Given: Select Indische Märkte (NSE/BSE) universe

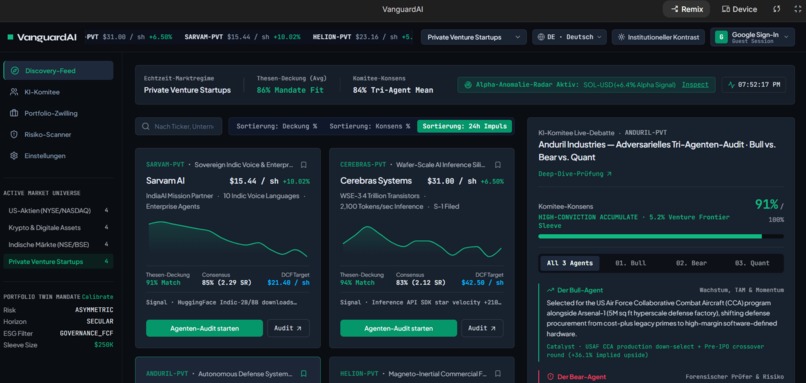Looking at the screenshot, I should click(x=58, y=244).
